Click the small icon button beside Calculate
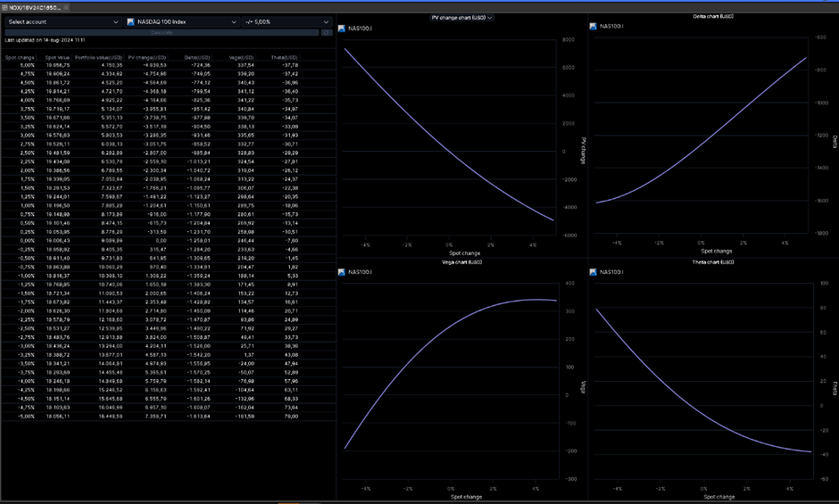This screenshot has width=839, height=504. click(x=327, y=32)
